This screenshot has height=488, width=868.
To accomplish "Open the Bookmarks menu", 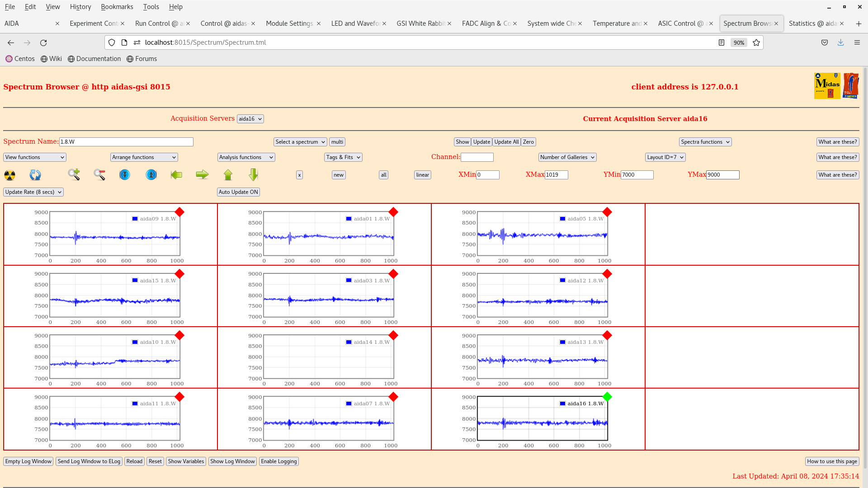I will pos(117,7).
